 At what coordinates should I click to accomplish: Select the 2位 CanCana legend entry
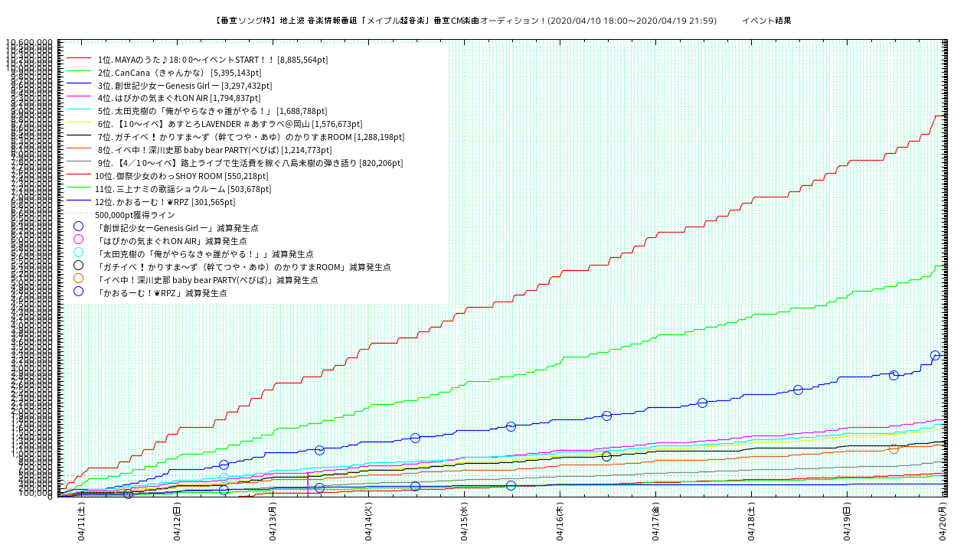[x=185, y=72]
